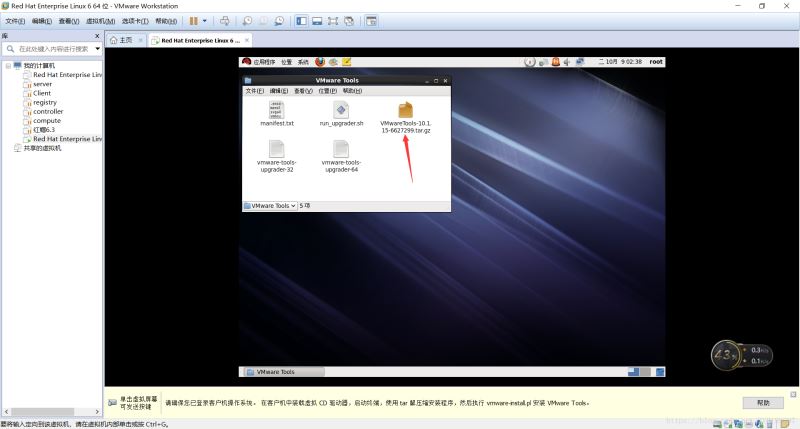Collapse the 我的计算机 tree node
800x429 pixels.
8,65
